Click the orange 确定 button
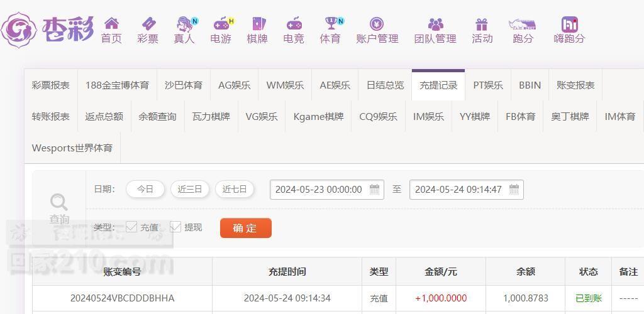This screenshot has height=314, width=644. pos(246,228)
